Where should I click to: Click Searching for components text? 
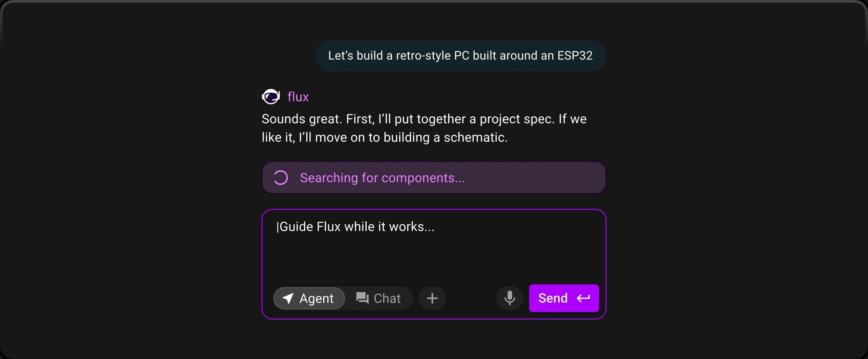coord(382,178)
